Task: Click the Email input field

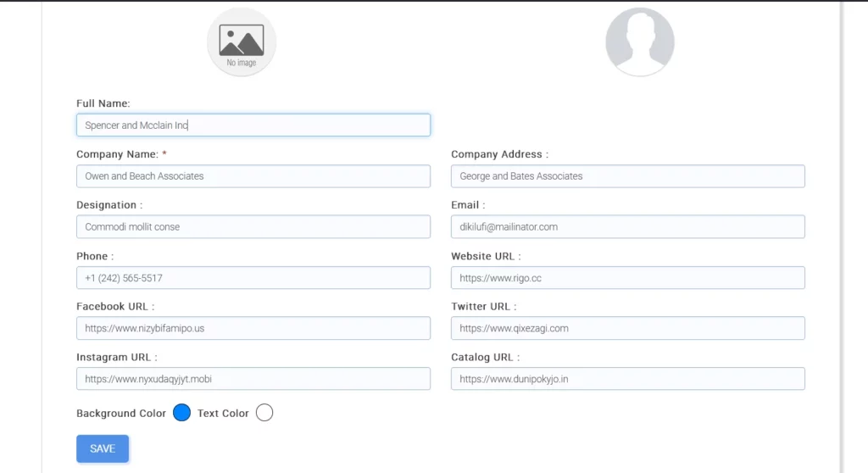Action: tap(627, 227)
